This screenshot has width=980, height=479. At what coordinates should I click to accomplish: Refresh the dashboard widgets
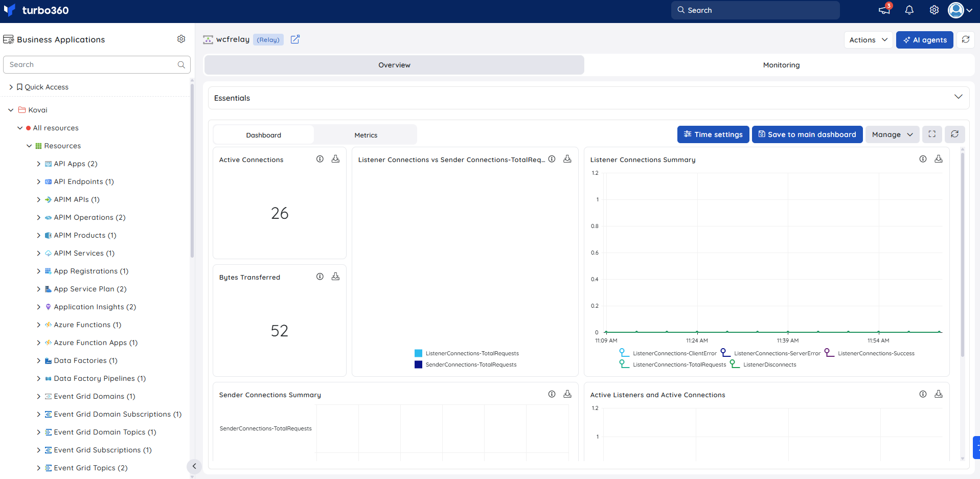(x=954, y=134)
